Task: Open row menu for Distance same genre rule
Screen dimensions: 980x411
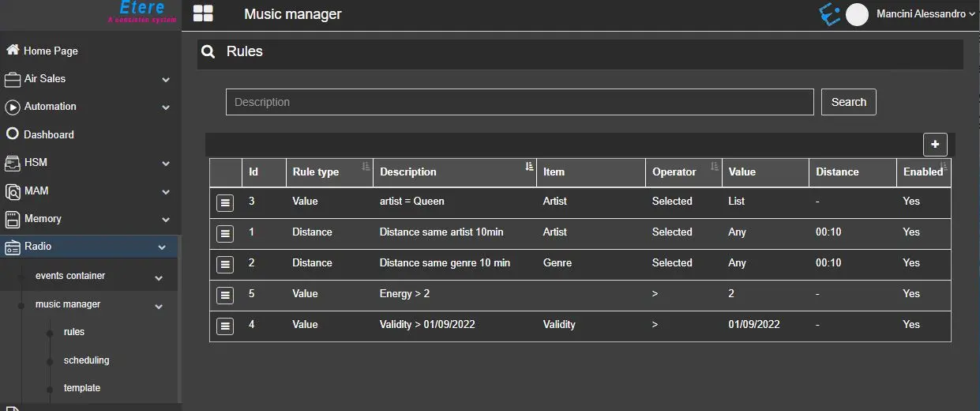Action: 225,264
